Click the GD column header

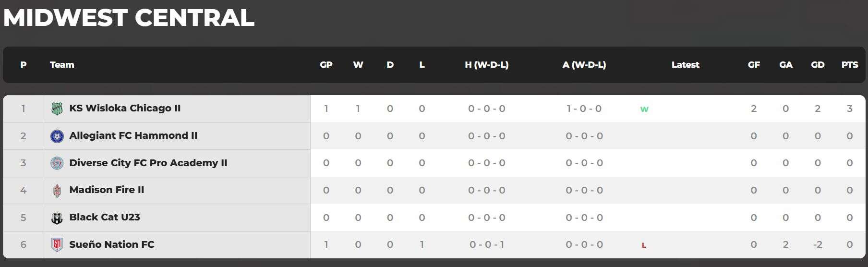[x=818, y=65]
